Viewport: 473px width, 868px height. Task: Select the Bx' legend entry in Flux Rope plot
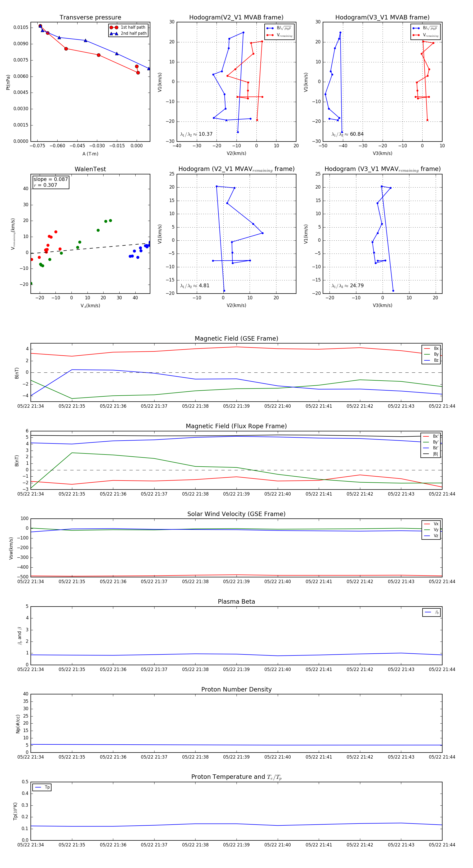pyautogui.click(x=431, y=436)
